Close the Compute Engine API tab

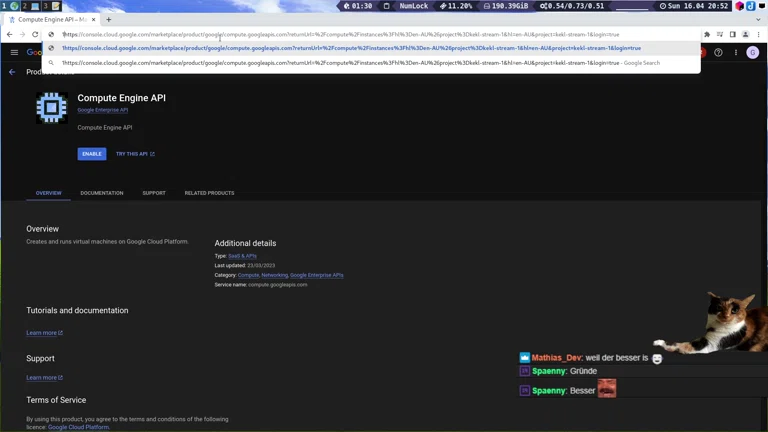click(94, 20)
